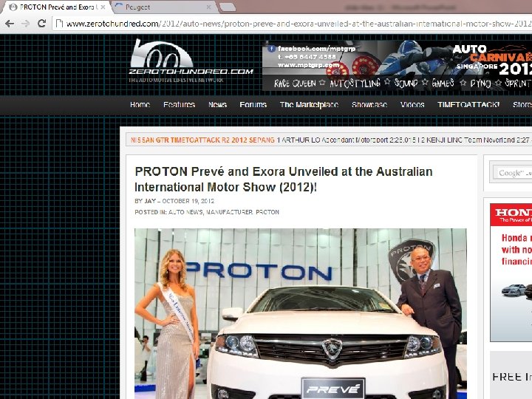Click the PROTON Prevé and Exora article headline
The height and width of the screenshot is (399, 532).
click(x=284, y=179)
